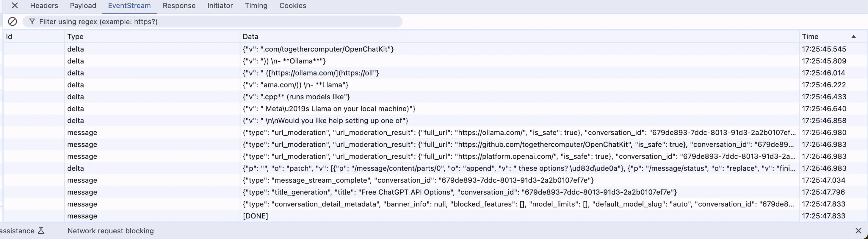Sort by the Id column header
The width and height of the screenshot is (868, 239).
click(x=34, y=36)
